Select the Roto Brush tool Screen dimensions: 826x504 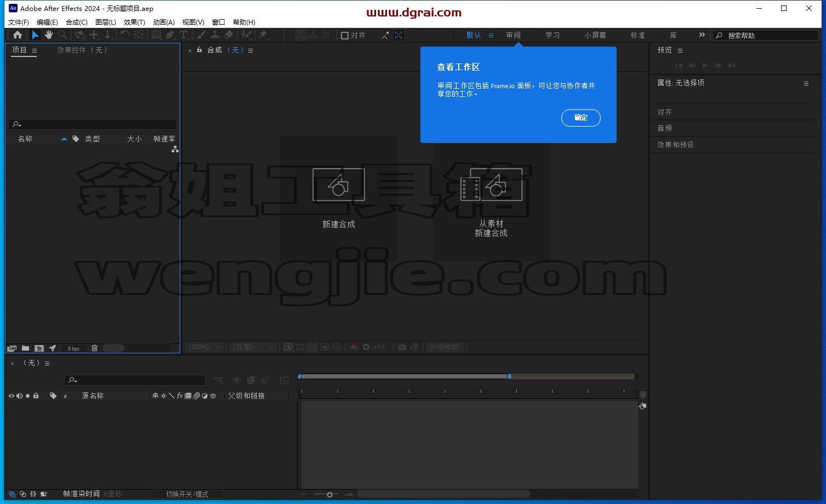(x=247, y=35)
